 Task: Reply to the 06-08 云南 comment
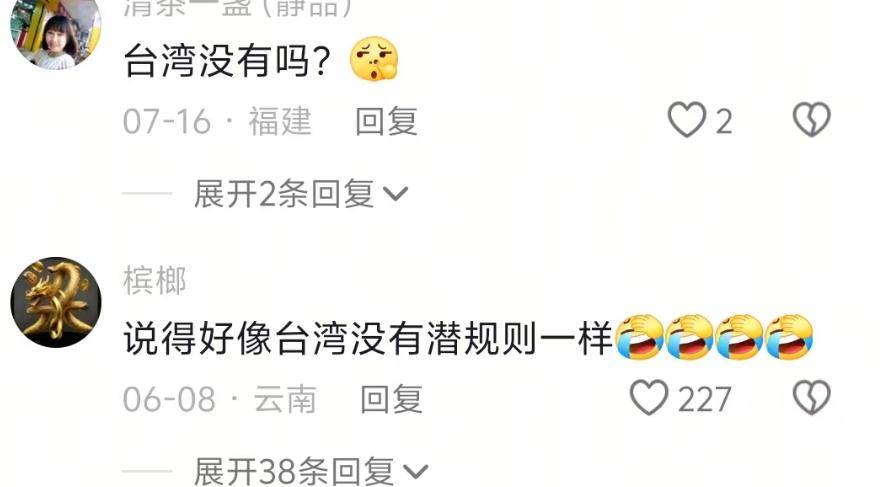tap(391, 399)
